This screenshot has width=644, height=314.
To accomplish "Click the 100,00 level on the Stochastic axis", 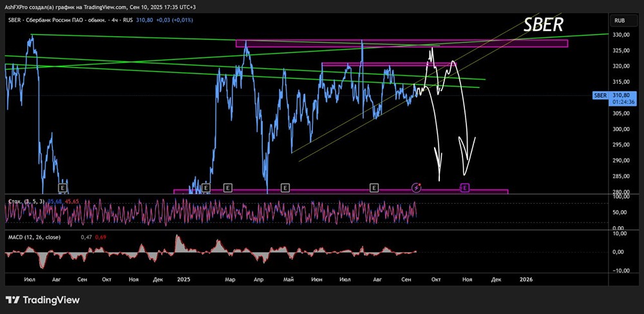I will (621, 197).
